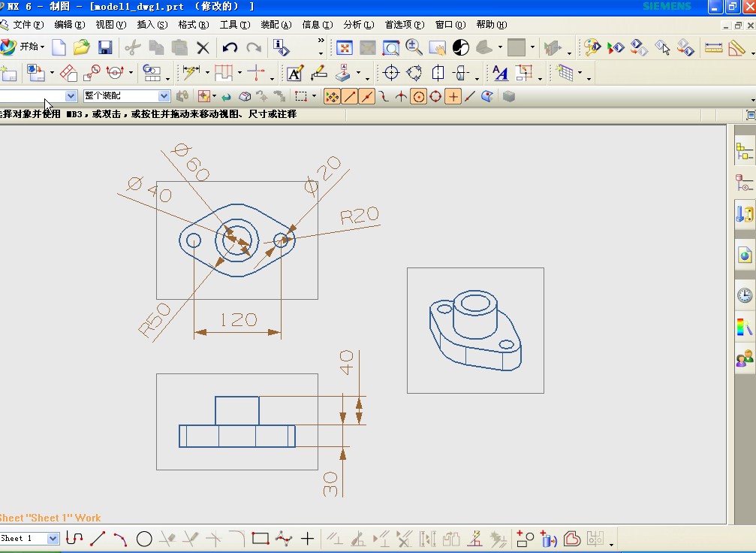Open the Assembly Navigator sidebar icon

click(745, 151)
